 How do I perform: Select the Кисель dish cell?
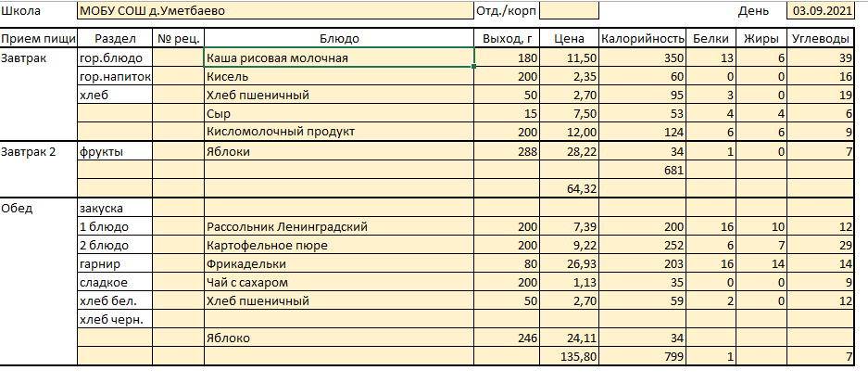pyautogui.click(x=339, y=77)
